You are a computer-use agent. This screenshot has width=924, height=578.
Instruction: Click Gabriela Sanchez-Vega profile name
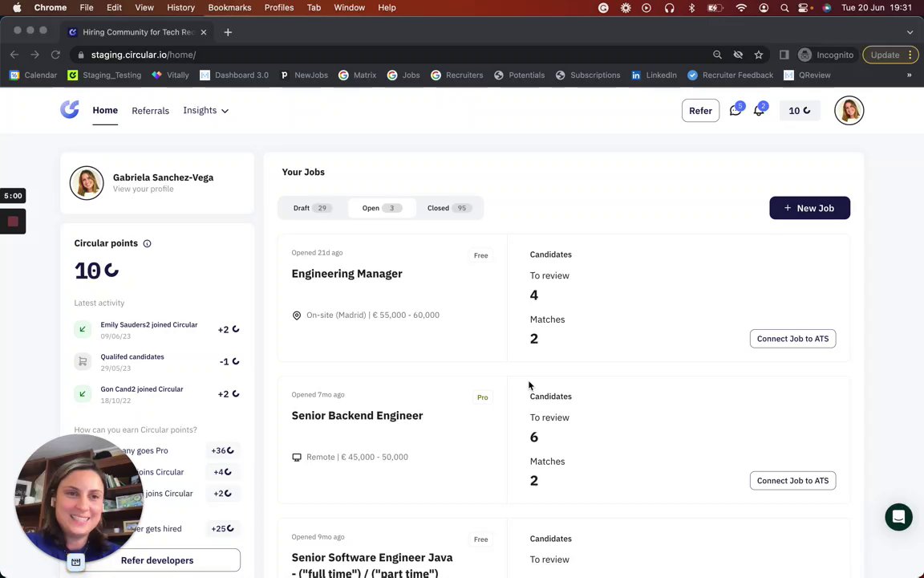click(164, 177)
